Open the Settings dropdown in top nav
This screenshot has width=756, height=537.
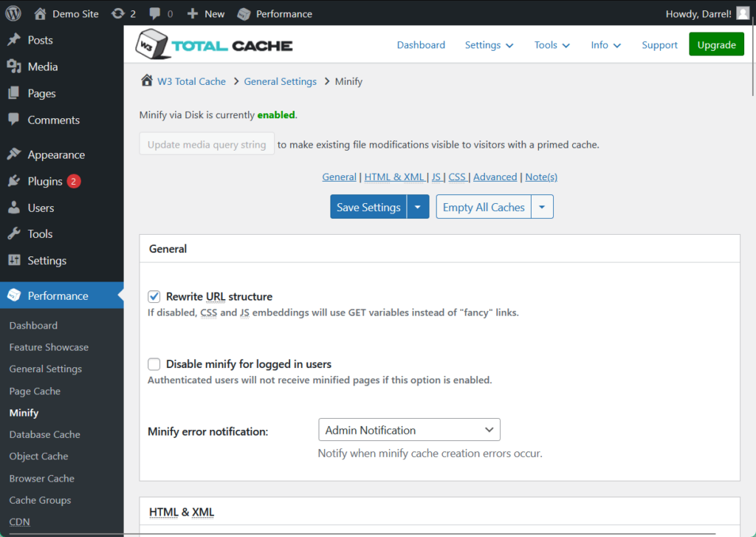pyautogui.click(x=489, y=45)
